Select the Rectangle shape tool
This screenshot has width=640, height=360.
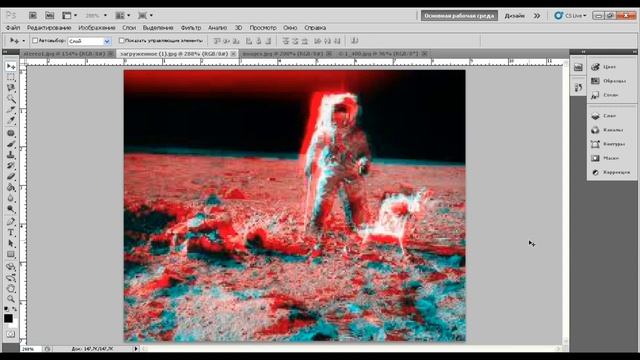[11, 255]
